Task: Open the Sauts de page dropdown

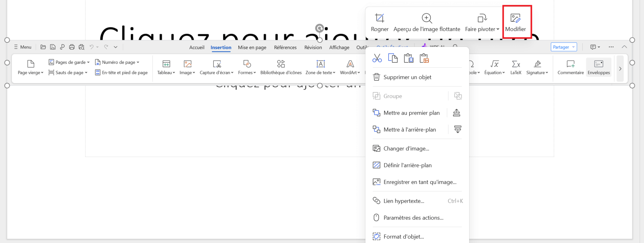Action: click(x=68, y=72)
